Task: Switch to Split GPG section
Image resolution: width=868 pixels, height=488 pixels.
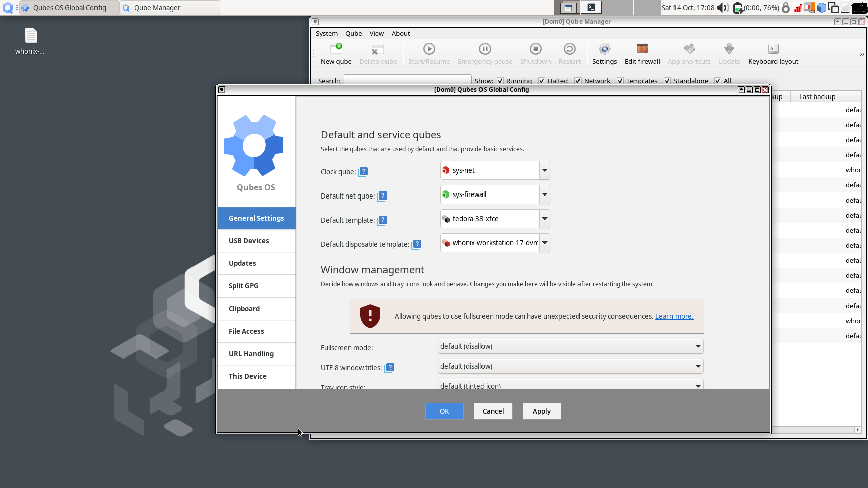Action: (256, 286)
